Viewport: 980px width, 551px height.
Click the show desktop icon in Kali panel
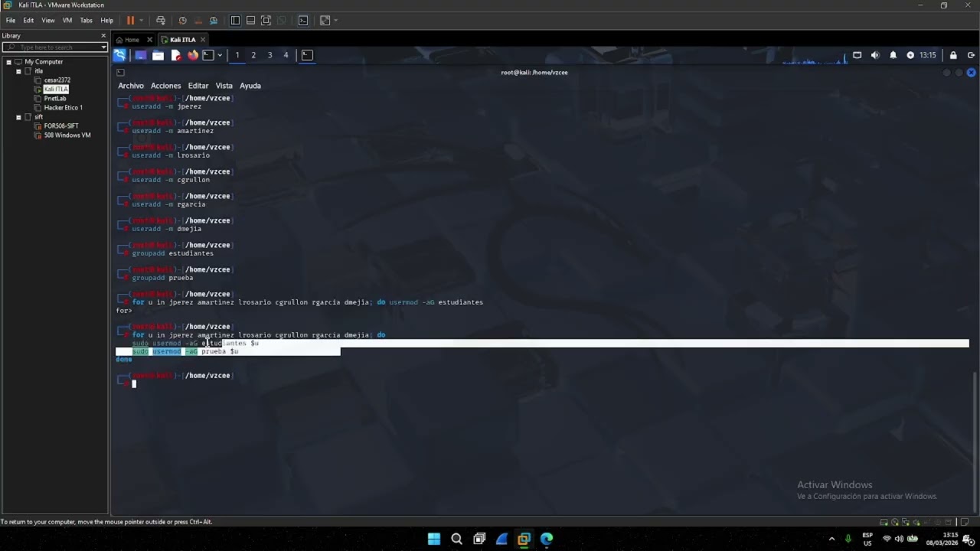point(140,55)
